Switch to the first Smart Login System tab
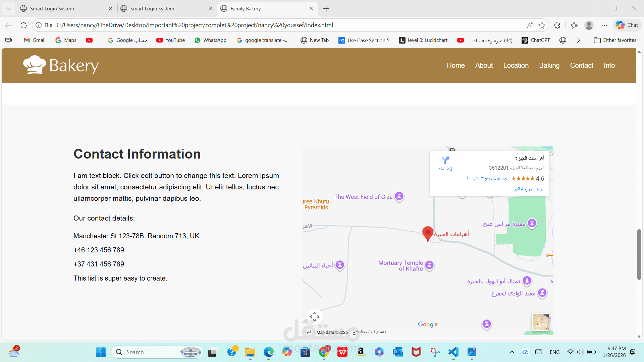Screen dimensions: 644x362 52,8
